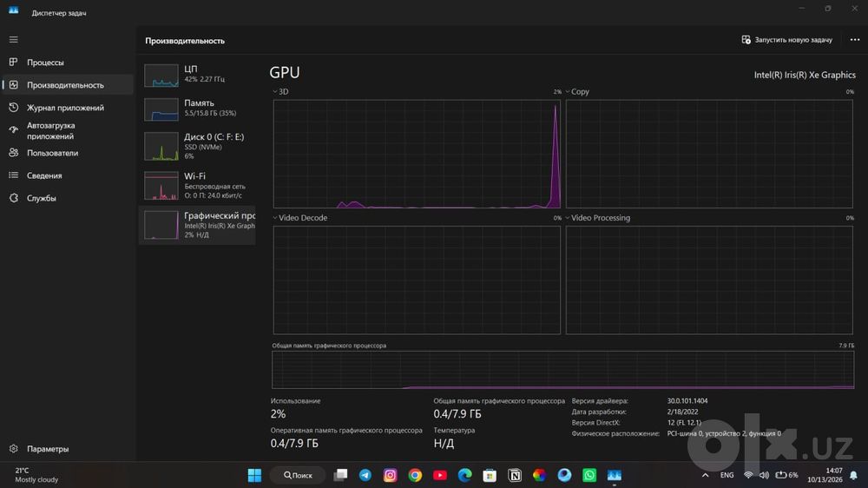Open the hamburger navigation menu icon
This screenshot has width=868, height=488.
coord(13,40)
